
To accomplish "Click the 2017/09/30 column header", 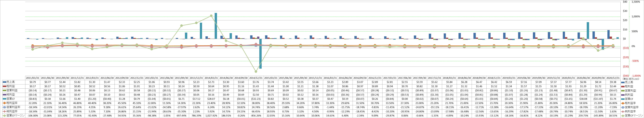I will click(x=419, y=78).
